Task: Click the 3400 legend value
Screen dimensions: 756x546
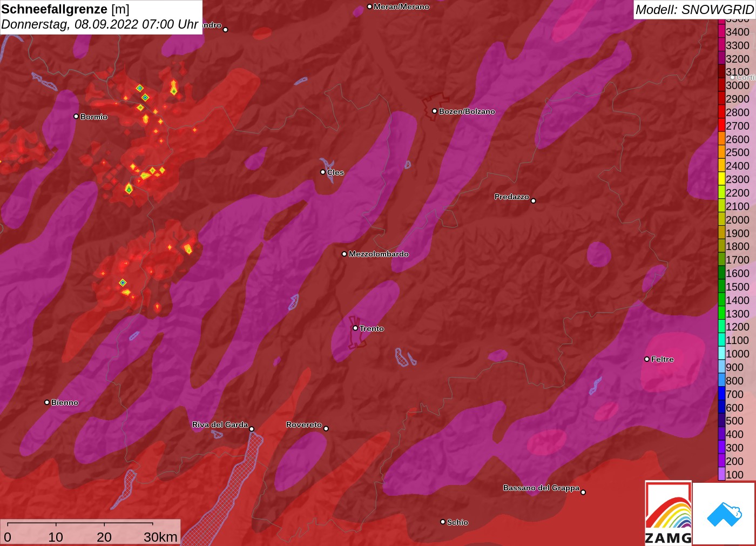Action: tap(738, 32)
